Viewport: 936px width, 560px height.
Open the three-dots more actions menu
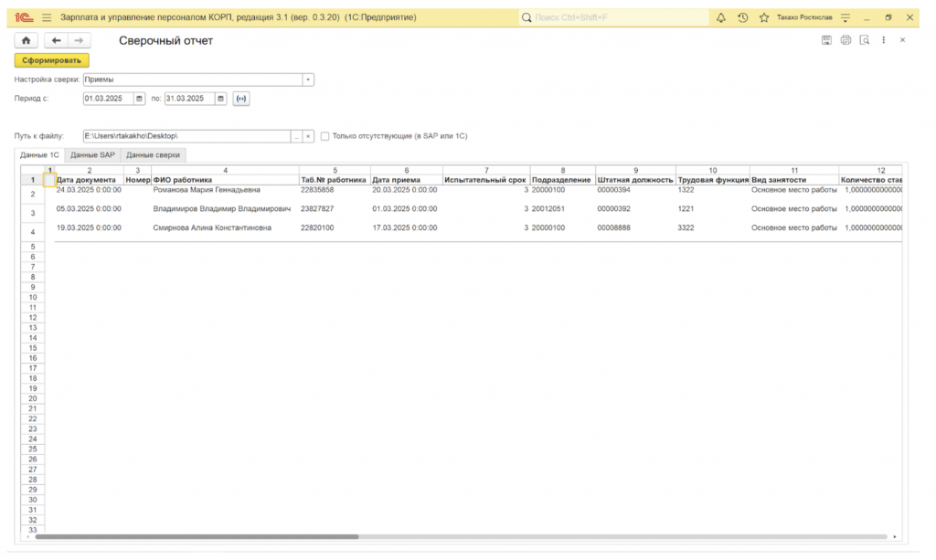pyautogui.click(x=884, y=40)
